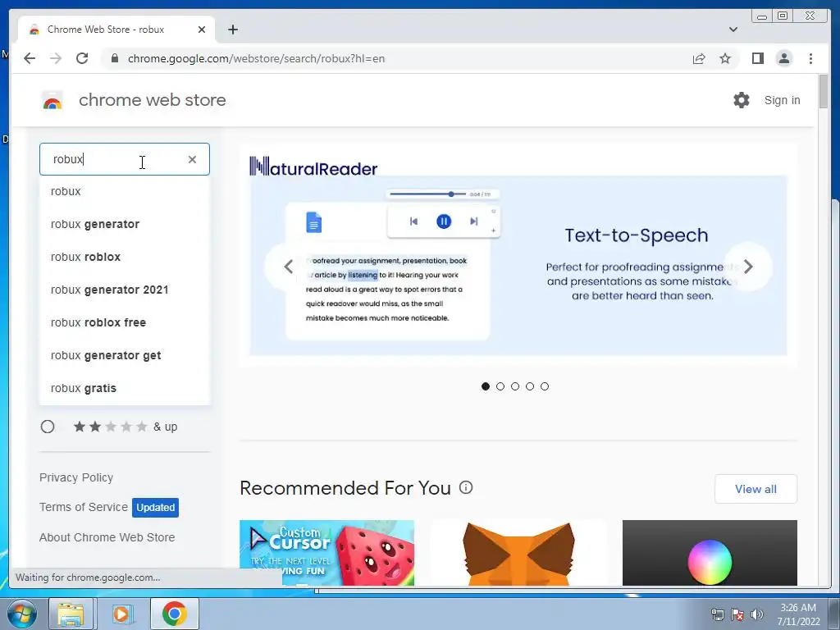Bookmark this page with star icon

coord(725,58)
